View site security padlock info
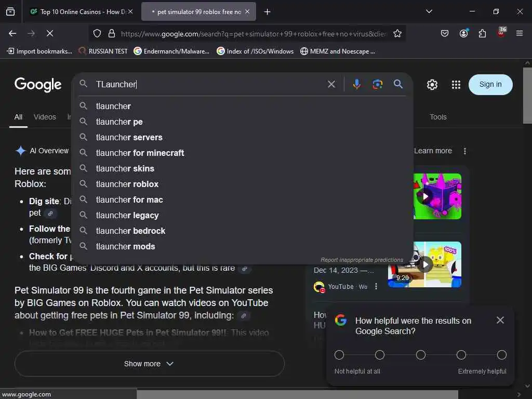 click(x=112, y=33)
